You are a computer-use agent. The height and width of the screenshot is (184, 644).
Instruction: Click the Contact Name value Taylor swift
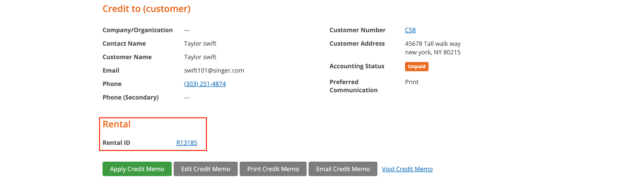click(200, 43)
